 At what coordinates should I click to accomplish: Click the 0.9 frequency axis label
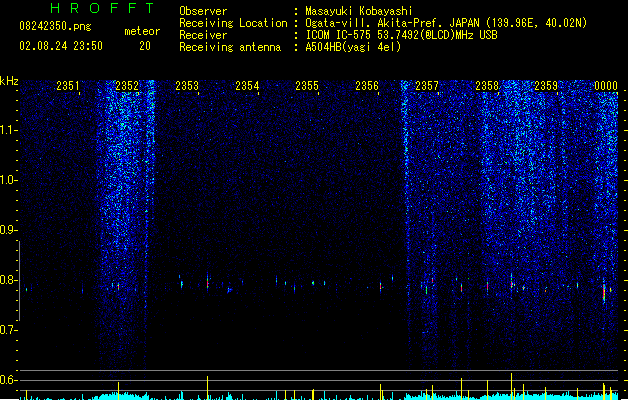[x=8, y=230]
